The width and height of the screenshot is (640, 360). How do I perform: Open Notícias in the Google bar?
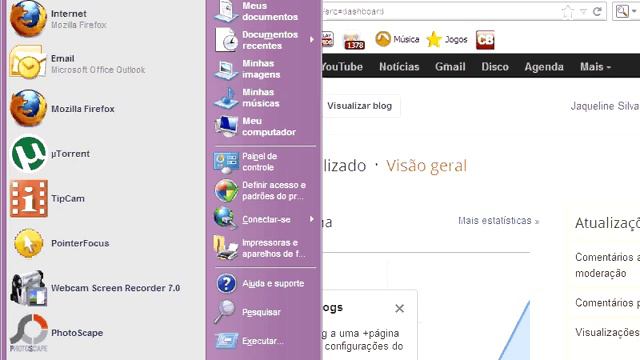[399, 67]
